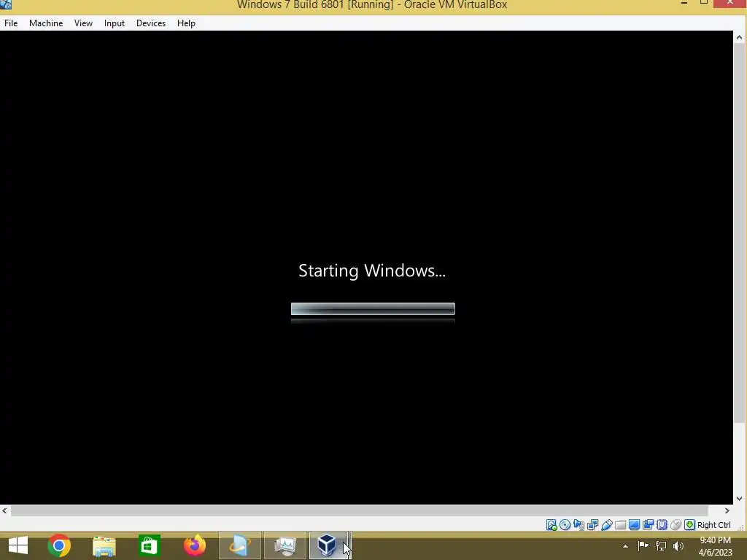747x560 pixels.
Task: Click the CPU virtualization status icon
Action: [662, 525]
